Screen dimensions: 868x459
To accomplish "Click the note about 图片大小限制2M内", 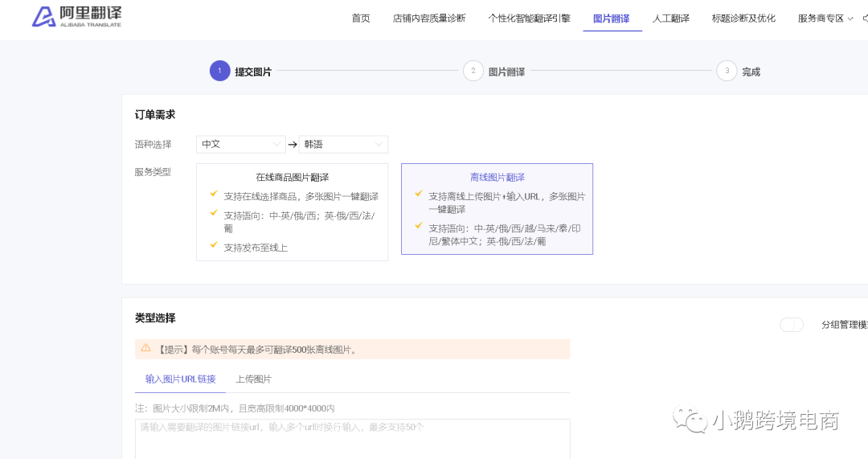I will click(x=235, y=408).
